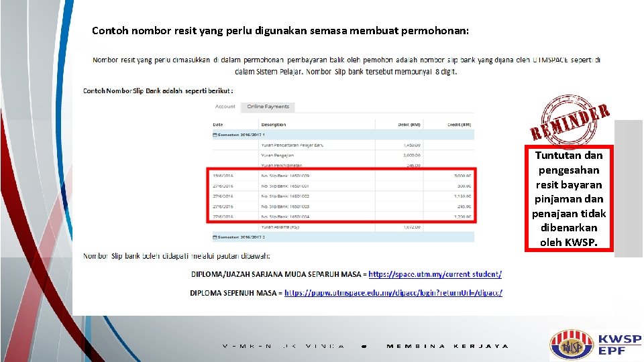Click the 'DIPLOMA/IJAZAH SARJANA MUDA SEPARUH MASA' label
The image size is (644, 362).
tap(276, 274)
